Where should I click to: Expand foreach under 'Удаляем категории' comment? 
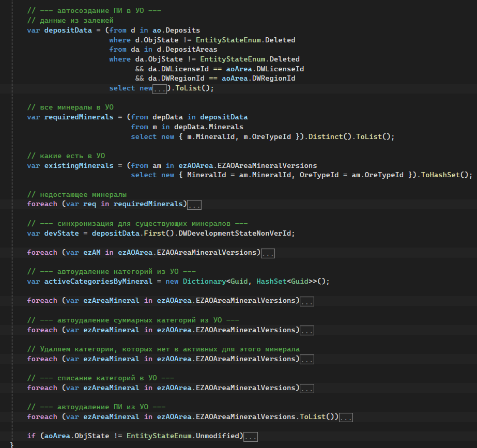[307, 360]
